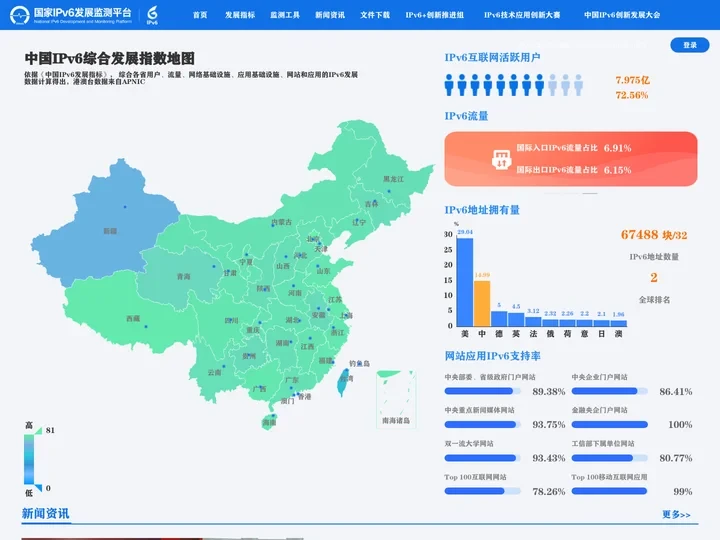Click 国际出口IPv6流量占比 text

coord(557,169)
